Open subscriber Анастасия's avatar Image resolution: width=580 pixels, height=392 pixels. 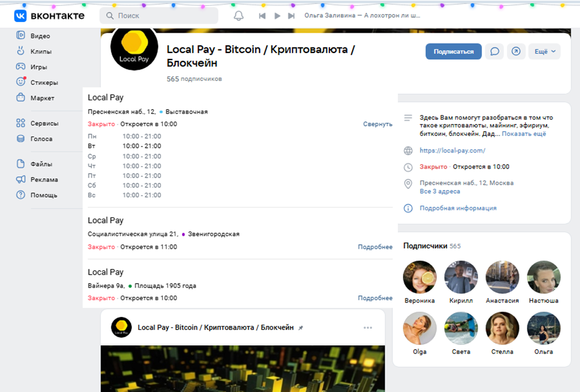pos(503,277)
